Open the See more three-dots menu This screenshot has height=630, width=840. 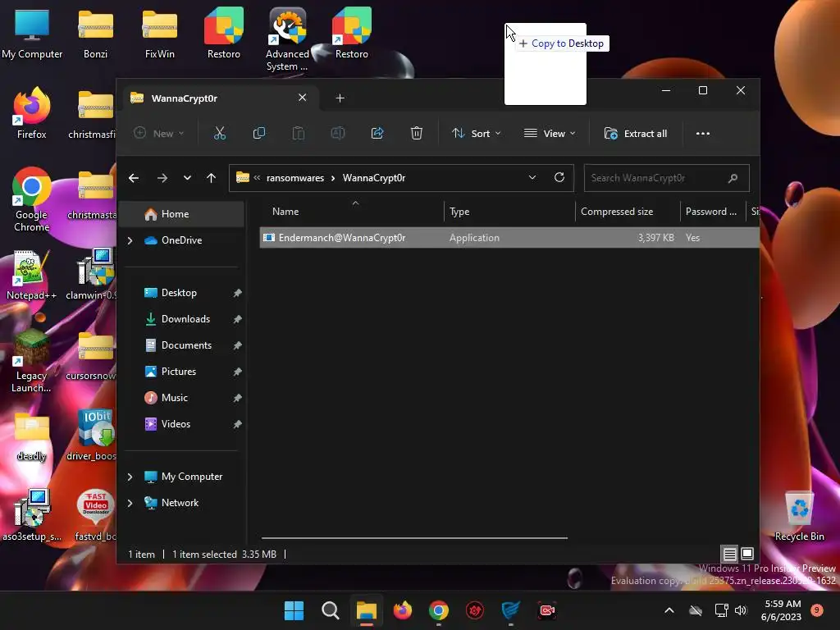point(703,134)
